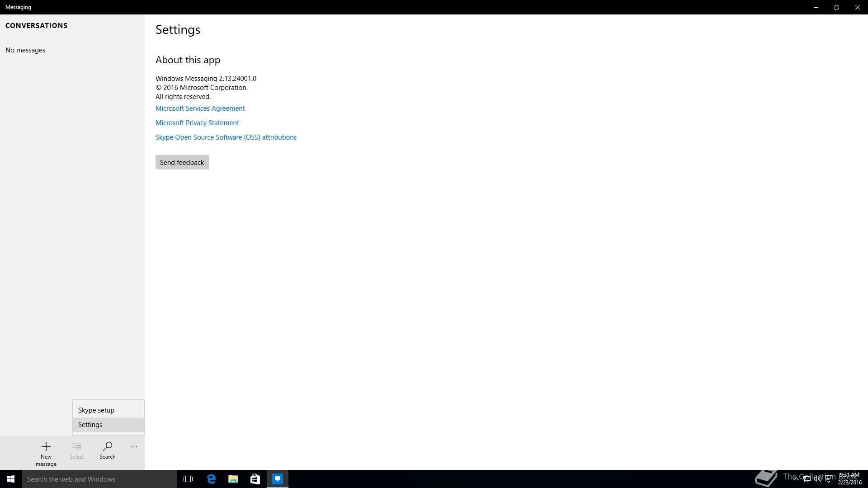Open the Windows Start menu
Viewport: 868px width, 488px height.
[x=11, y=479]
